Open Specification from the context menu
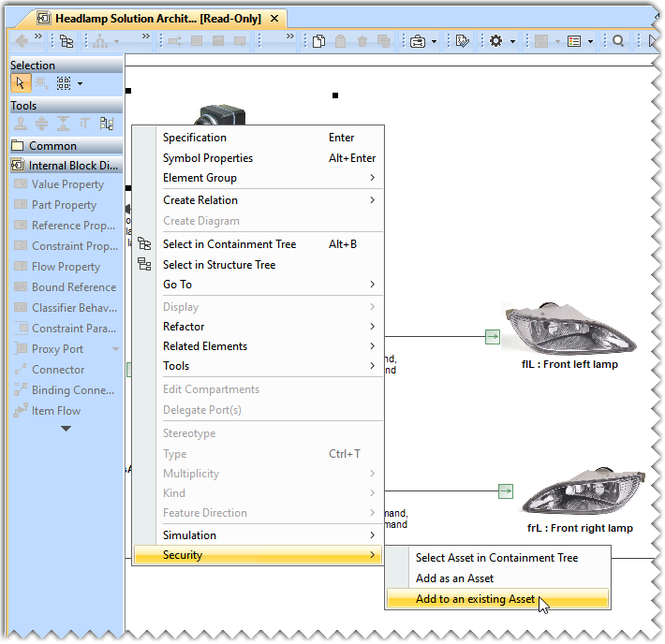 (x=195, y=138)
